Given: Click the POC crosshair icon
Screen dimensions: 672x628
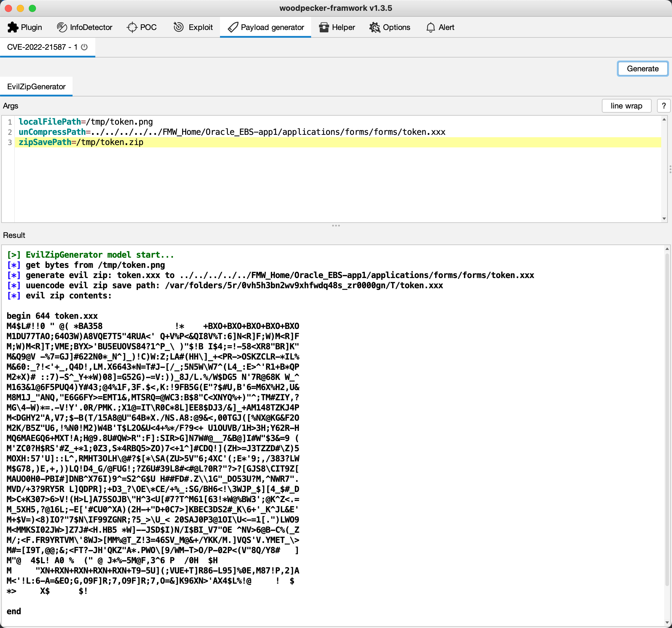Looking at the screenshot, I should pos(132,27).
